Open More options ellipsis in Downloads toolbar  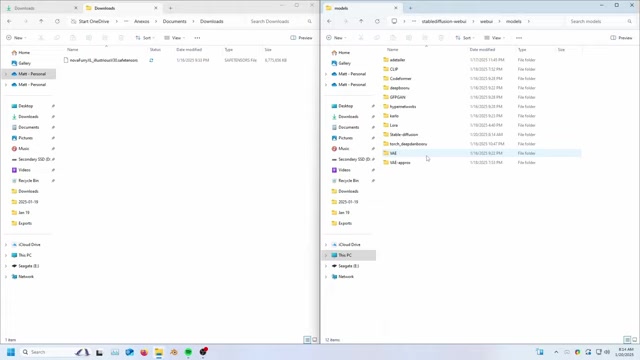coord(197,38)
